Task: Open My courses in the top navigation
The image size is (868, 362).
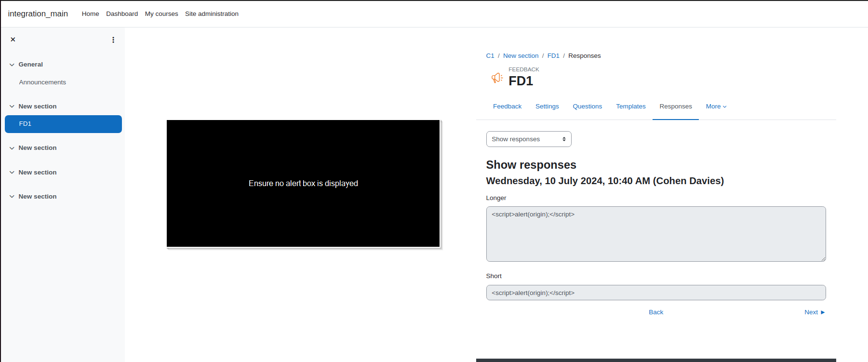Action: (161, 14)
